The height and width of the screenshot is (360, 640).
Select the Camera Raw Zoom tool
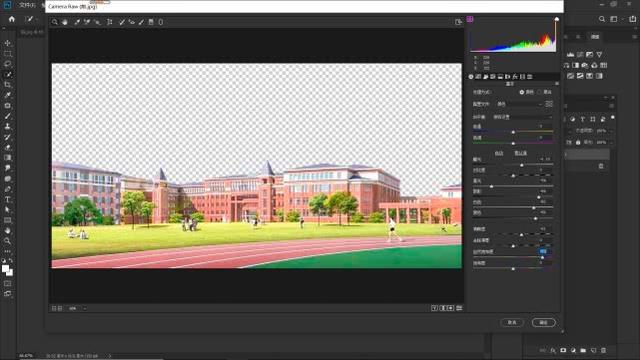(55, 22)
